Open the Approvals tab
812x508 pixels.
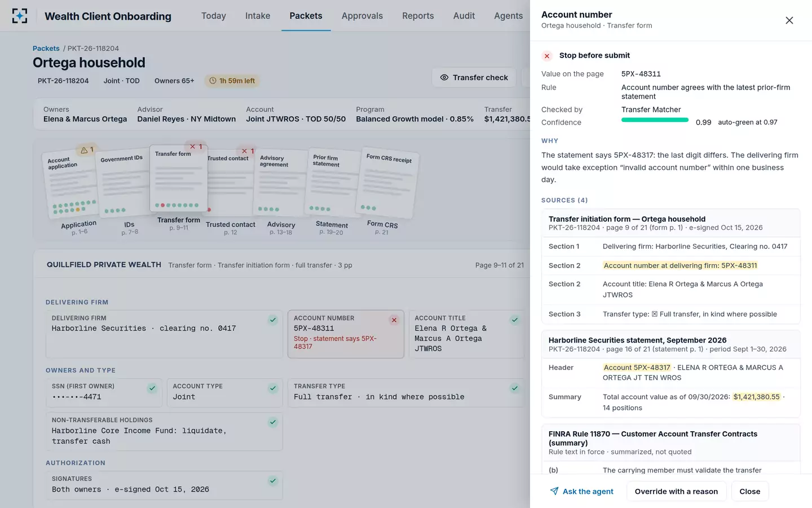click(362, 16)
